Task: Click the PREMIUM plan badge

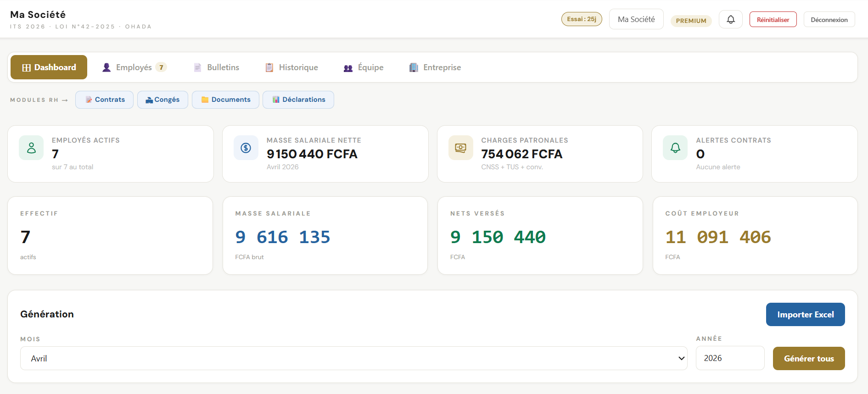Action: point(691,21)
